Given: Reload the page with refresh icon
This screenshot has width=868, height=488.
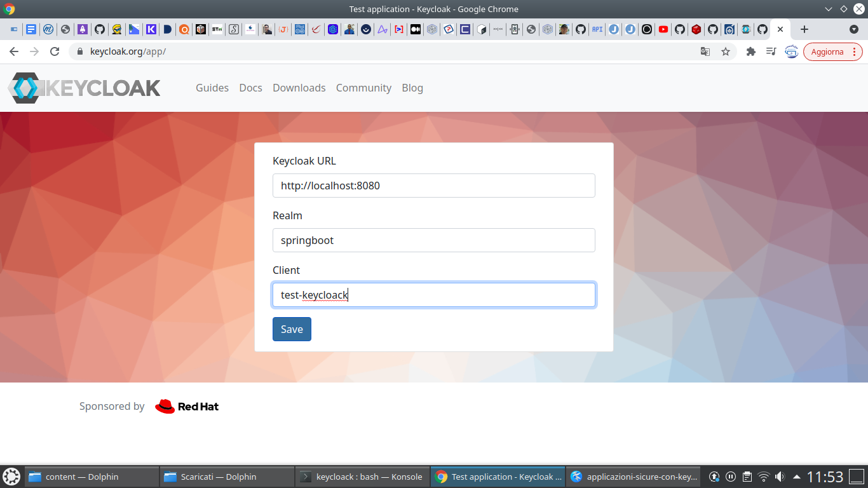Looking at the screenshot, I should click(55, 51).
